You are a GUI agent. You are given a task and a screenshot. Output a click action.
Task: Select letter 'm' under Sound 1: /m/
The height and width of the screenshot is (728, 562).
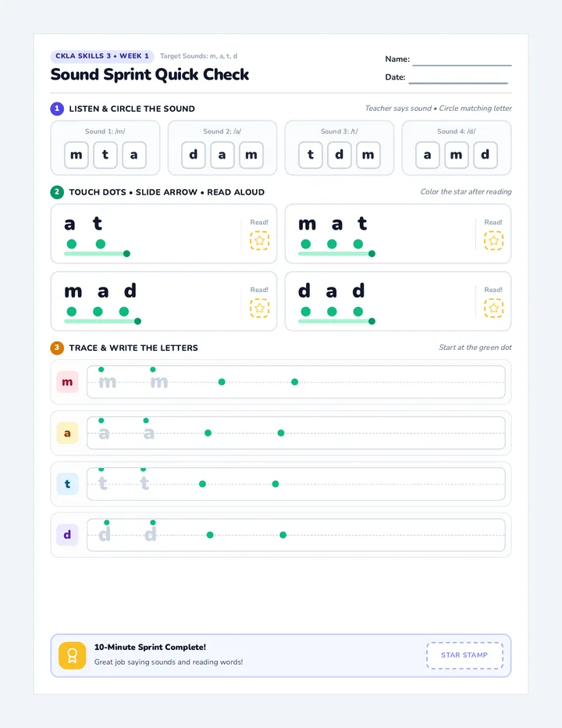76,155
